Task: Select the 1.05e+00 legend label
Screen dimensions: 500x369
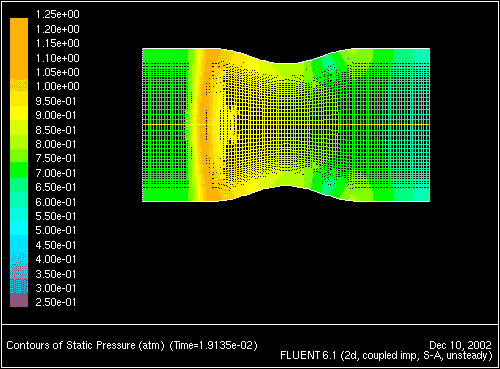Action: [57, 72]
